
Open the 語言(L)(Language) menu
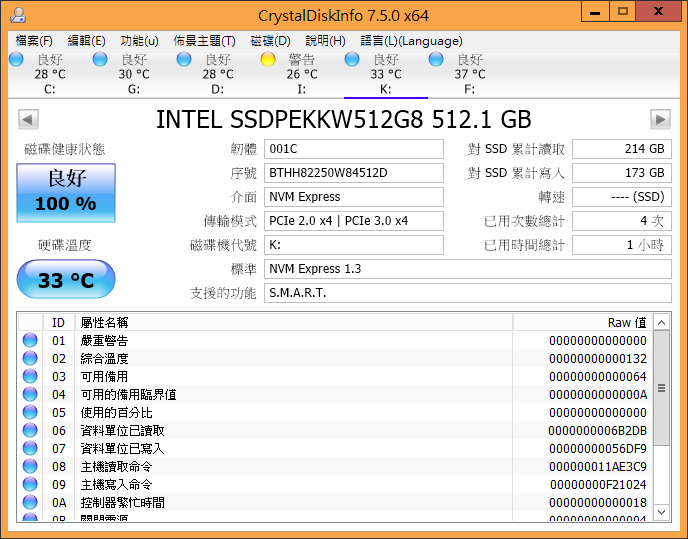pyautogui.click(x=411, y=41)
